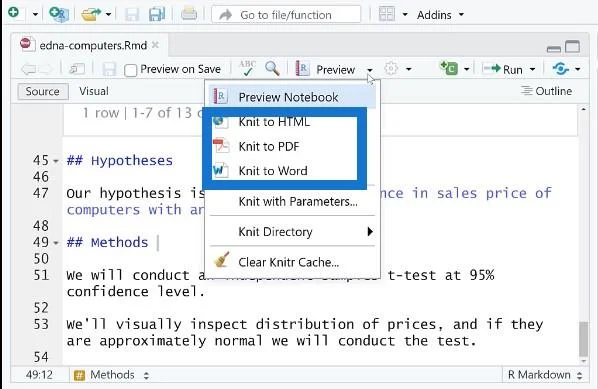This screenshot has height=389, width=598.
Task: Switch to Source editor mode
Action: tap(43, 92)
